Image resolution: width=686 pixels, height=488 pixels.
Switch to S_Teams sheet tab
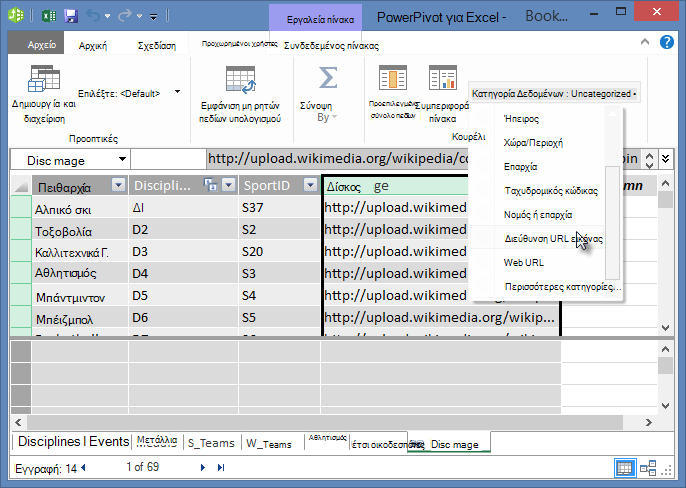point(211,443)
